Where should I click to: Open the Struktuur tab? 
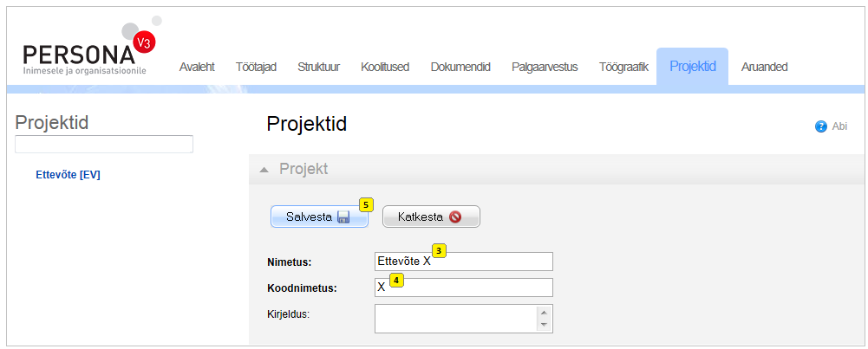(318, 67)
